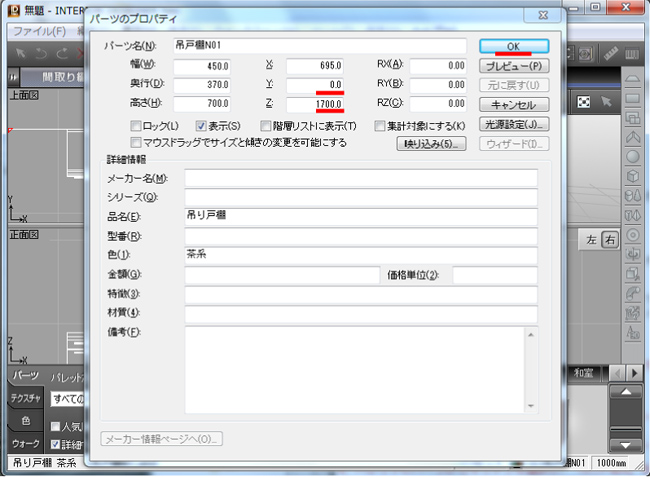Open the すべての dropdown in the palette
The height and width of the screenshot is (477, 650).
[66, 398]
